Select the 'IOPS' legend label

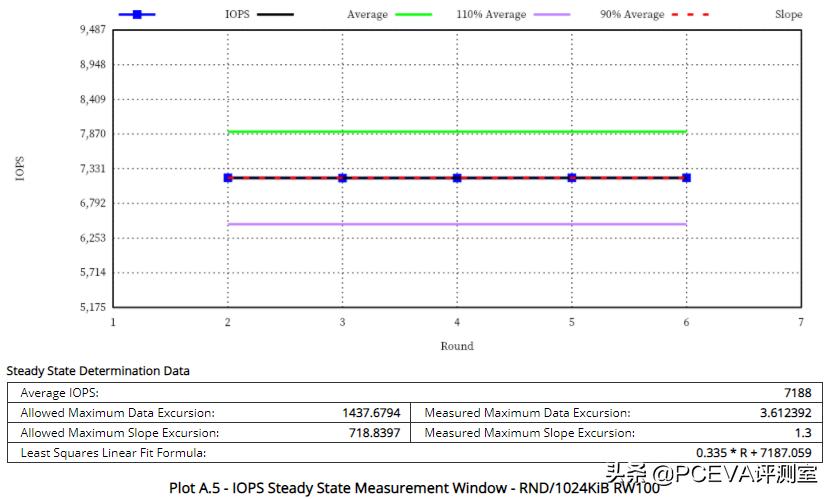[x=237, y=14]
